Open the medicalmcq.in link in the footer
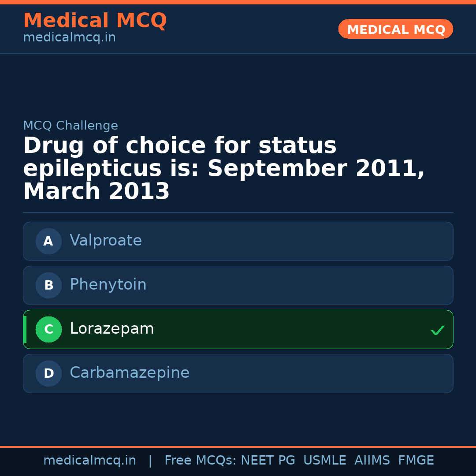 click(89, 461)
